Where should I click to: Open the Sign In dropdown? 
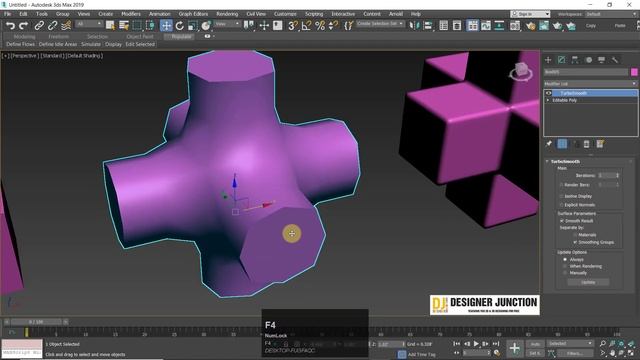click(530, 14)
